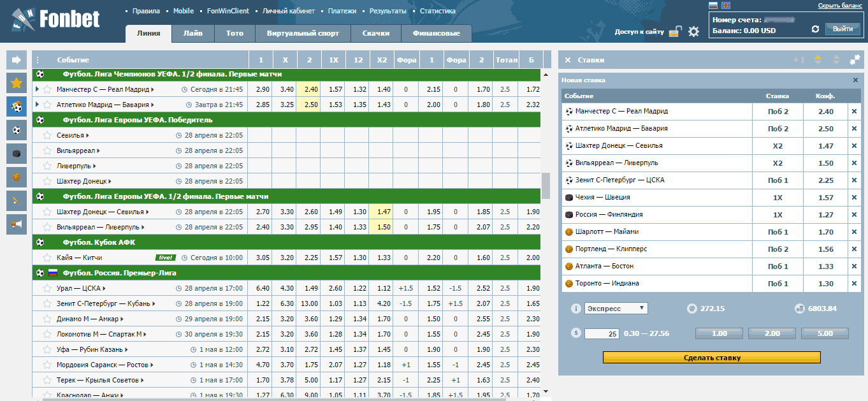Select the Линия tab
868x401 pixels.
pyautogui.click(x=148, y=33)
